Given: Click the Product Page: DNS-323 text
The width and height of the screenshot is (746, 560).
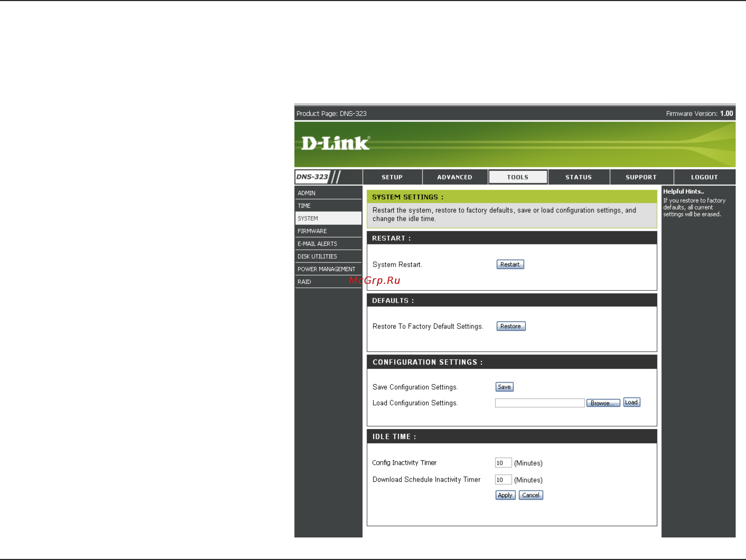Looking at the screenshot, I should [x=331, y=114].
